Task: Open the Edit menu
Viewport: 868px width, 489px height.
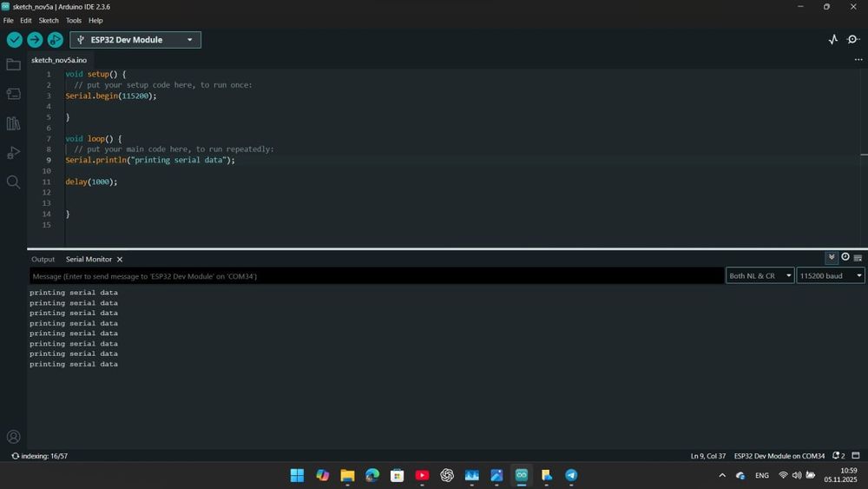Action: click(x=26, y=21)
